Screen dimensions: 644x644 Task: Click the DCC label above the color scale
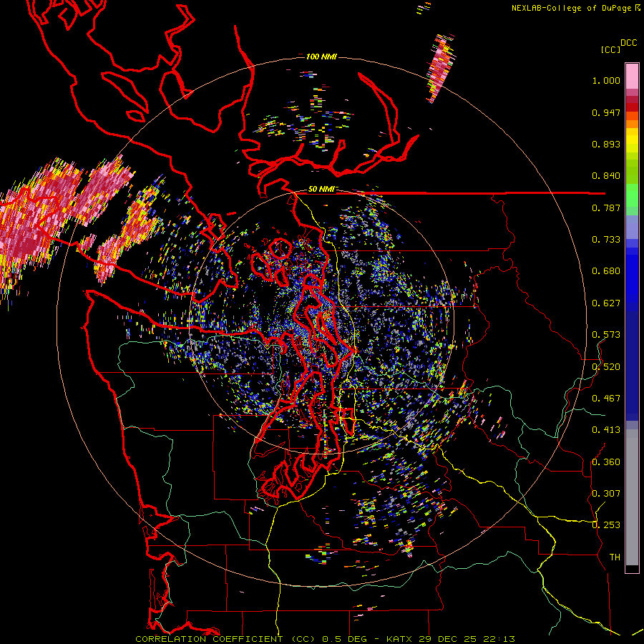628,43
